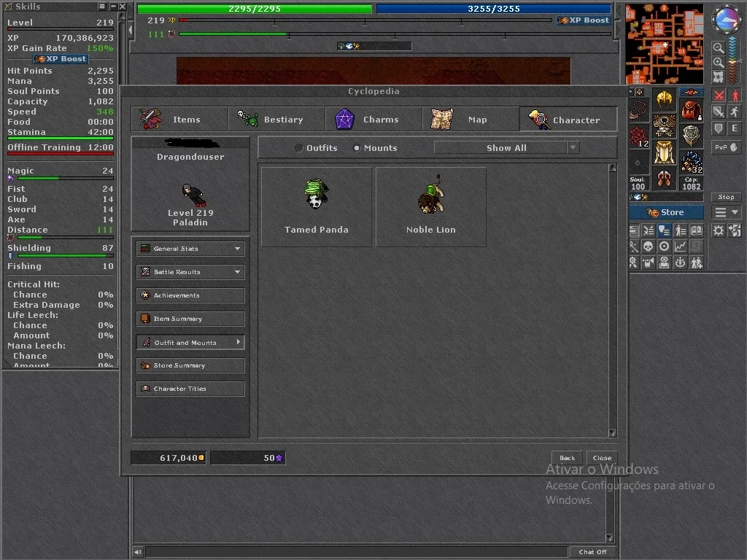
Task: Open the skull unjustified points widget
Action: [x=649, y=246]
